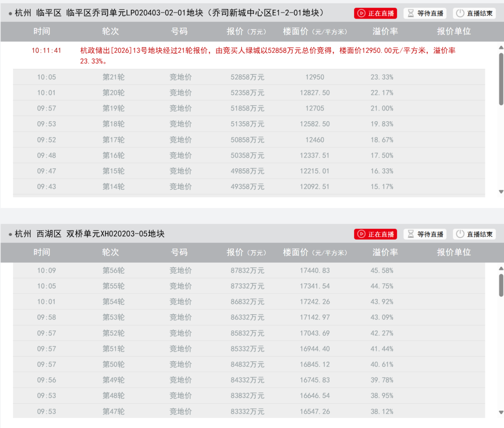The height and width of the screenshot is (428, 504).
Task: Click floor price 16845.12
Action: tap(315, 365)
